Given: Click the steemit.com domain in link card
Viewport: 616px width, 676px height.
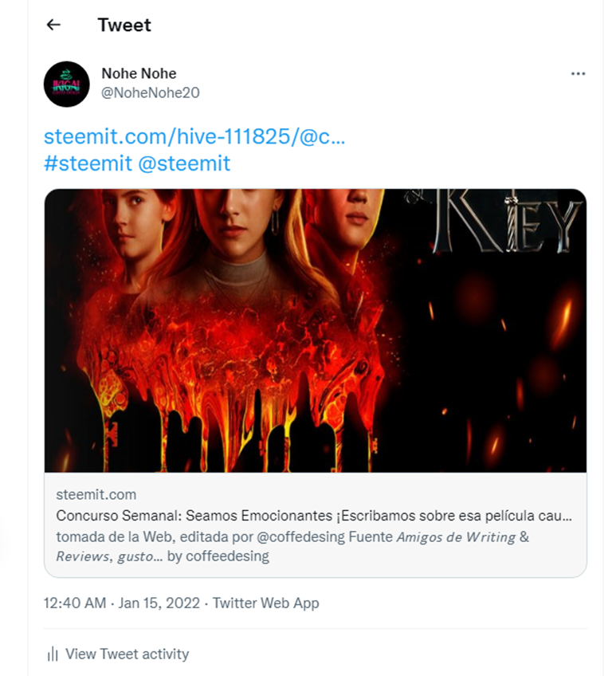Looking at the screenshot, I should pos(96,494).
